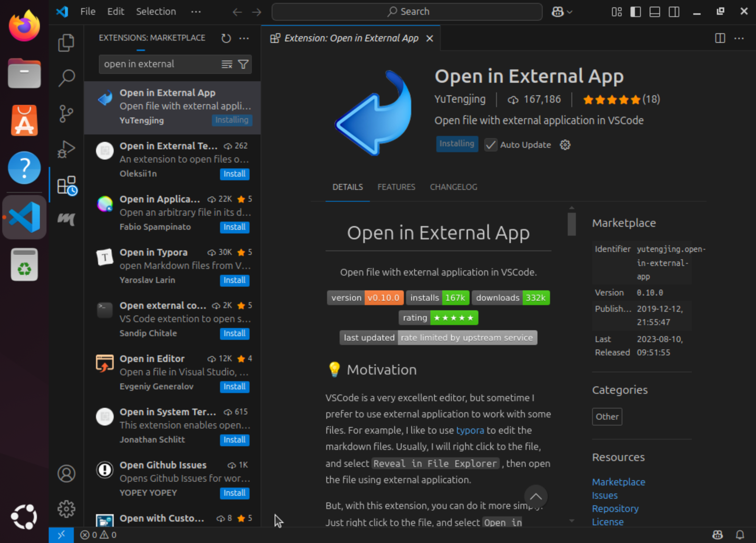Install Open in External Terminal by Oleksii1n
This screenshot has width=756, height=543.
tap(234, 174)
